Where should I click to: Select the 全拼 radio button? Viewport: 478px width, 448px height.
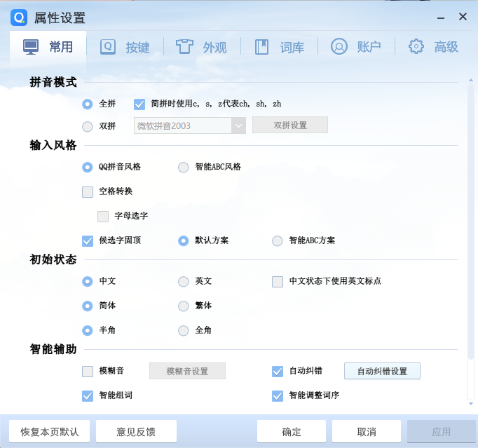pos(88,104)
